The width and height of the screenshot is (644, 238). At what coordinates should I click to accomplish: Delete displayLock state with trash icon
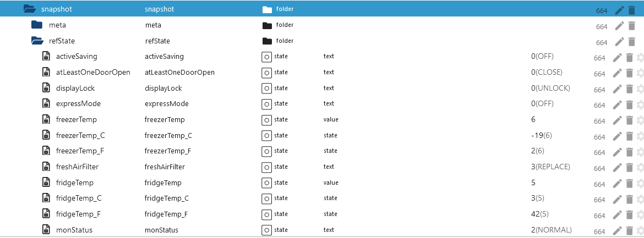[x=629, y=88]
